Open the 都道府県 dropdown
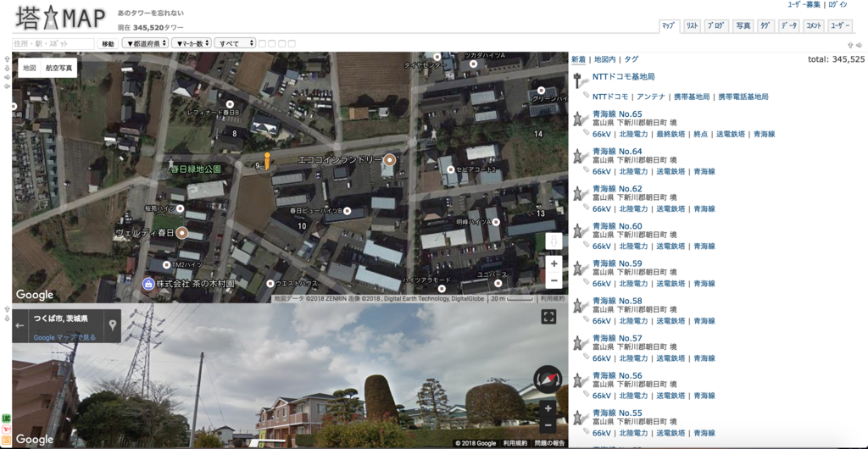This screenshot has width=868, height=449. 145,43
